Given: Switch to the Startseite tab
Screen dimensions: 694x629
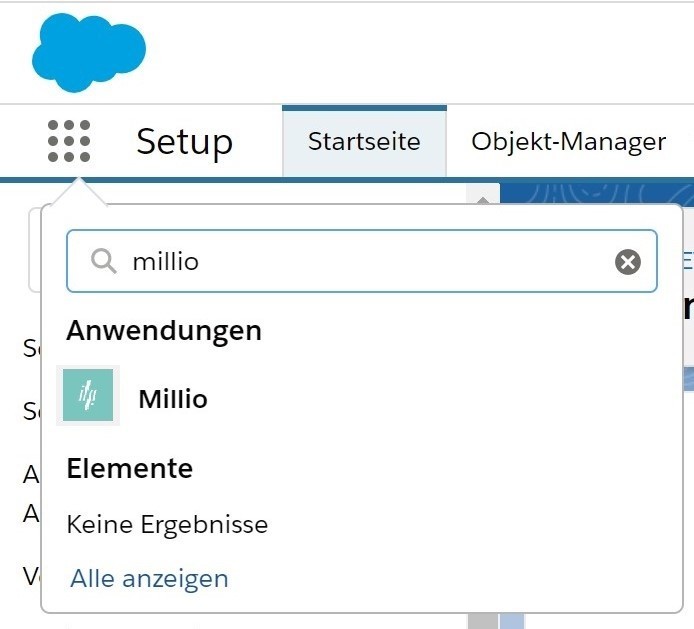Looking at the screenshot, I should (x=364, y=142).
